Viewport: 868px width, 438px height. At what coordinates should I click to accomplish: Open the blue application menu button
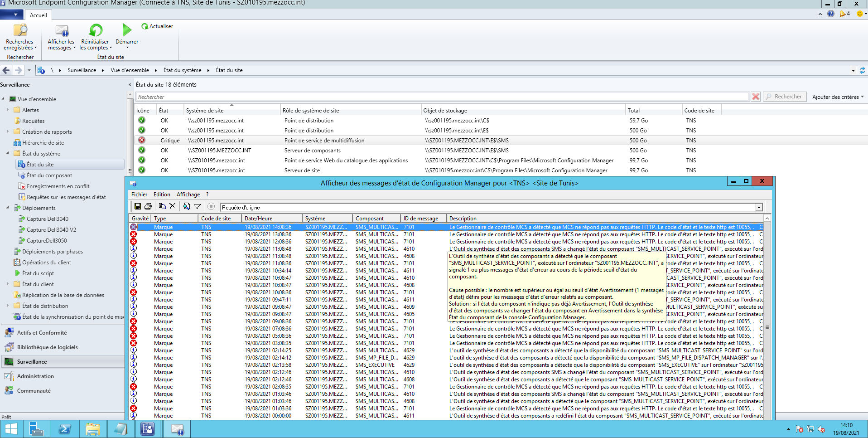click(x=12, y=15)
